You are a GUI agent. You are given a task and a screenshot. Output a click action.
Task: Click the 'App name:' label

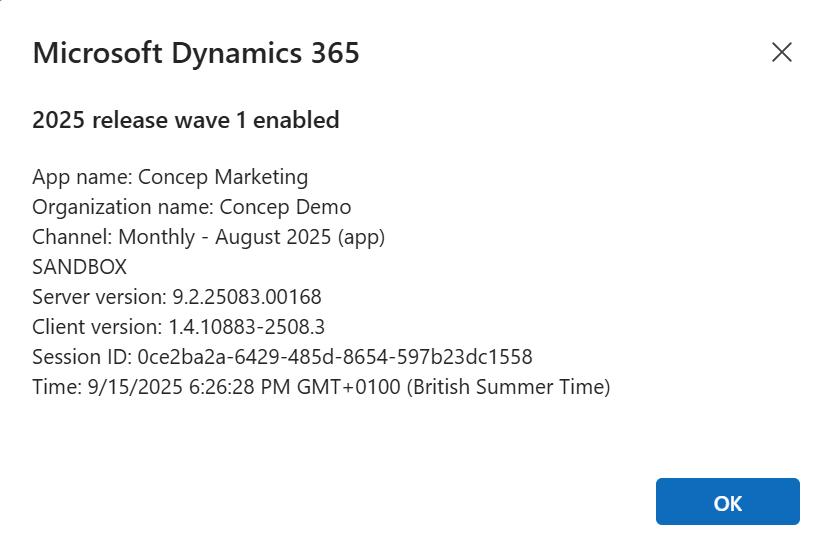tap(82, 177)
